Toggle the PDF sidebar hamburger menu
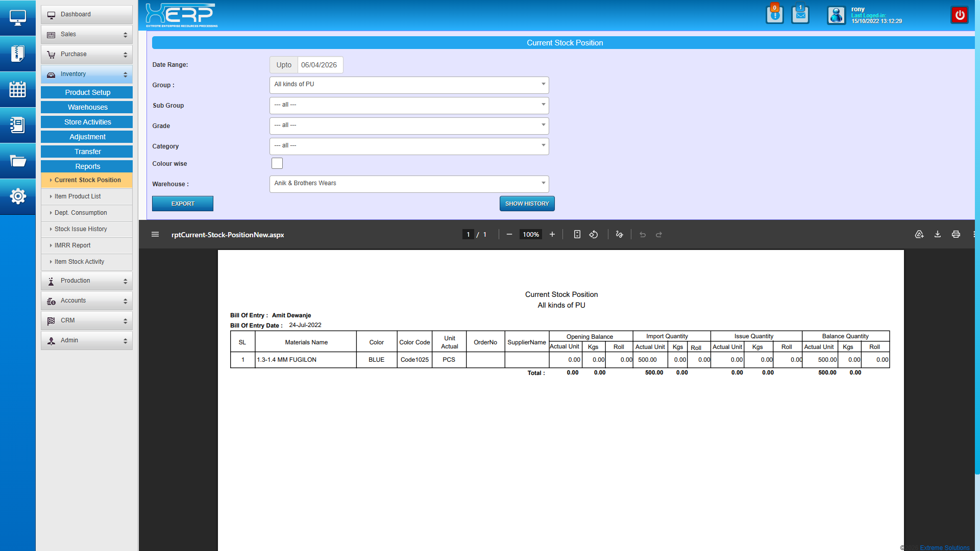This screenshot has width=980, height=551. click(155, 235)
